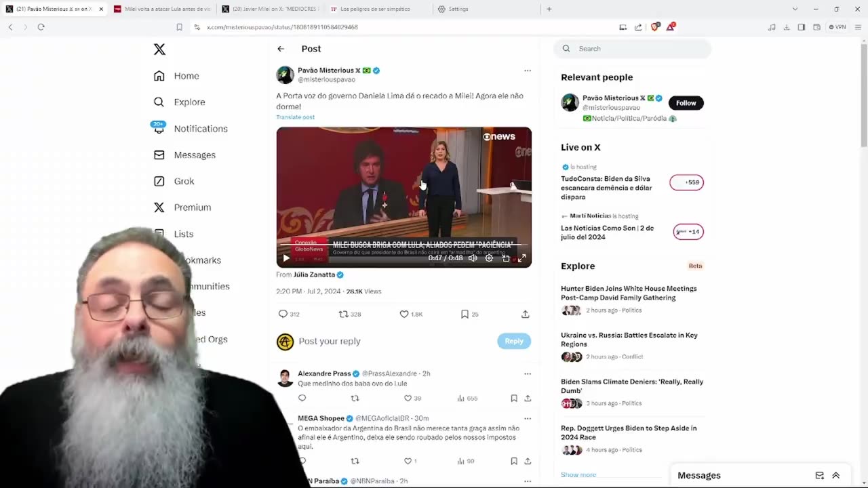Viewport: 868px width, 488px height.
Task: Open Notifications in the sidebar
Action: point(191,129)
